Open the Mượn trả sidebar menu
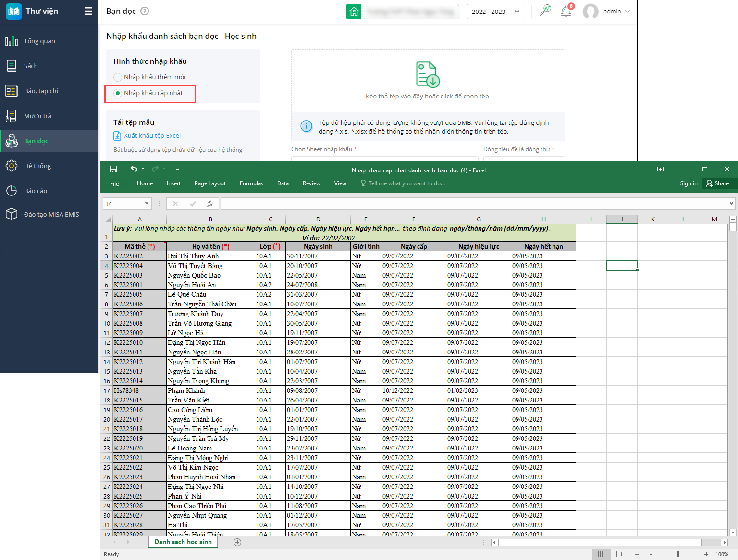 tap(37, 116)
